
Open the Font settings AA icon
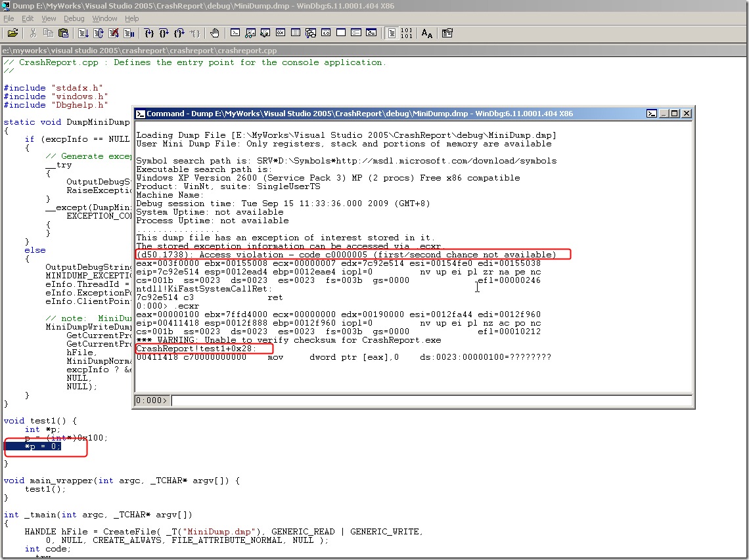point(427,33)
